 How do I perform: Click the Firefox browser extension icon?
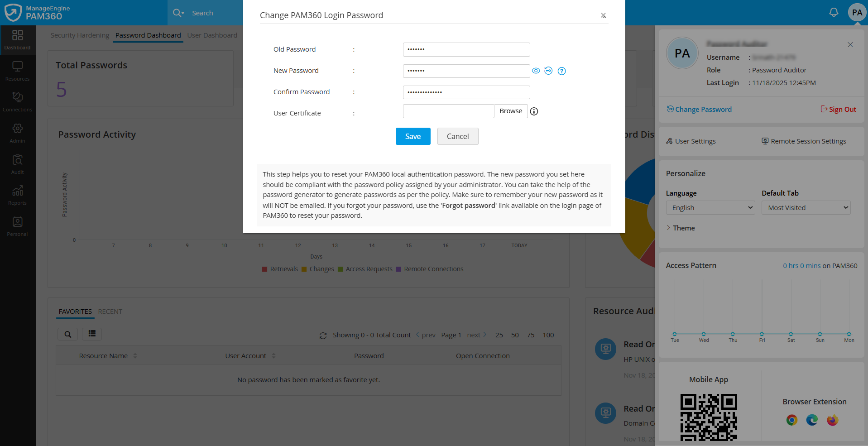[832, 420]
